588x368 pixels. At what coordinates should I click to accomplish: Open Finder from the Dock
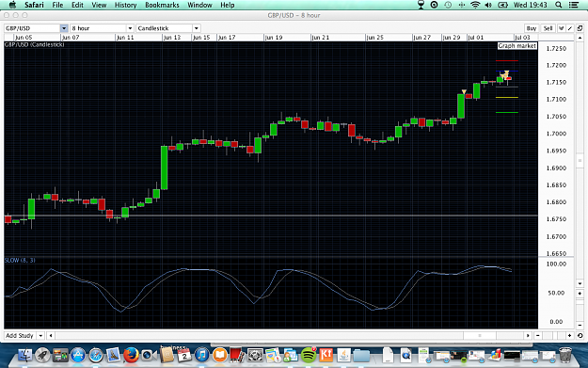[x=25, y=355]
